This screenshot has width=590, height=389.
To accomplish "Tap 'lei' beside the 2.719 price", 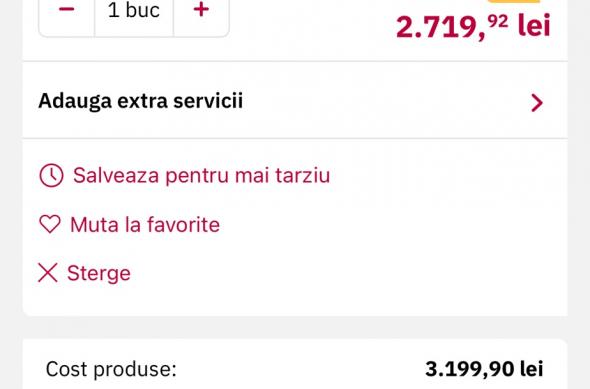I will click(x=534, y=25).
